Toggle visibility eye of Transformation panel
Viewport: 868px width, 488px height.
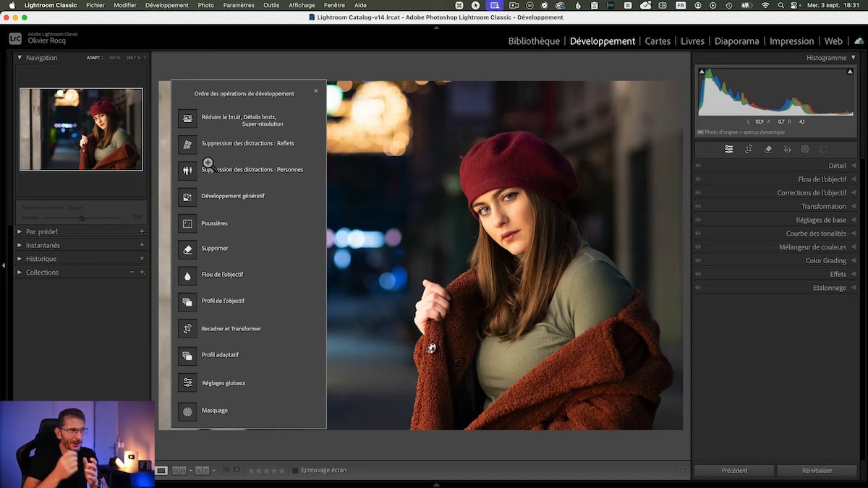[698, 207]
